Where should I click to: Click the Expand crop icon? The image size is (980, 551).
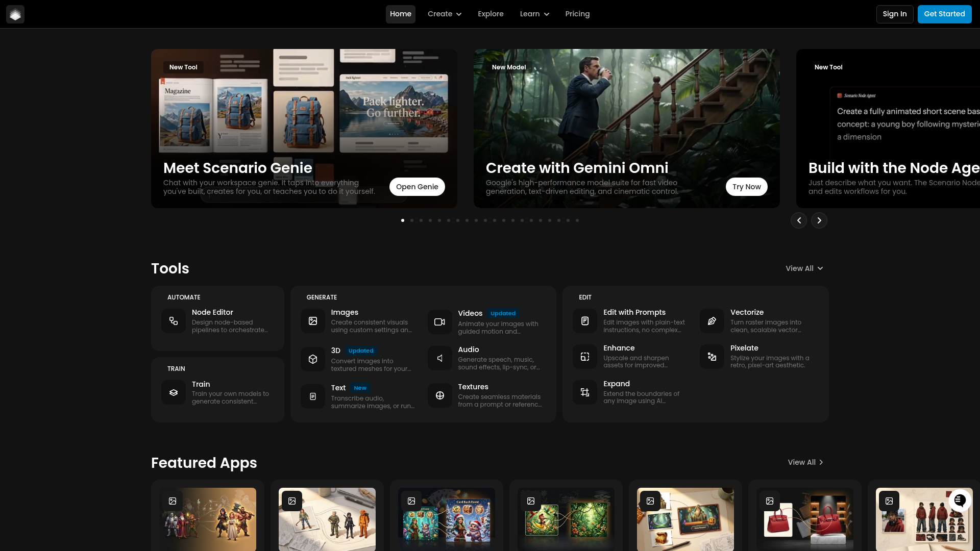pyautogui.click(x=585, y=392)
